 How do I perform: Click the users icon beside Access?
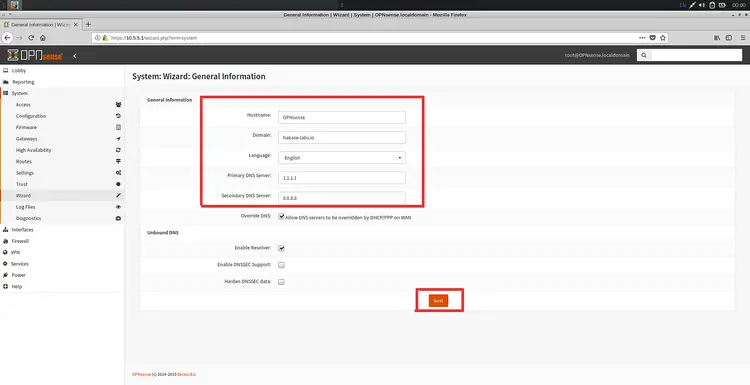click(118, 104)
